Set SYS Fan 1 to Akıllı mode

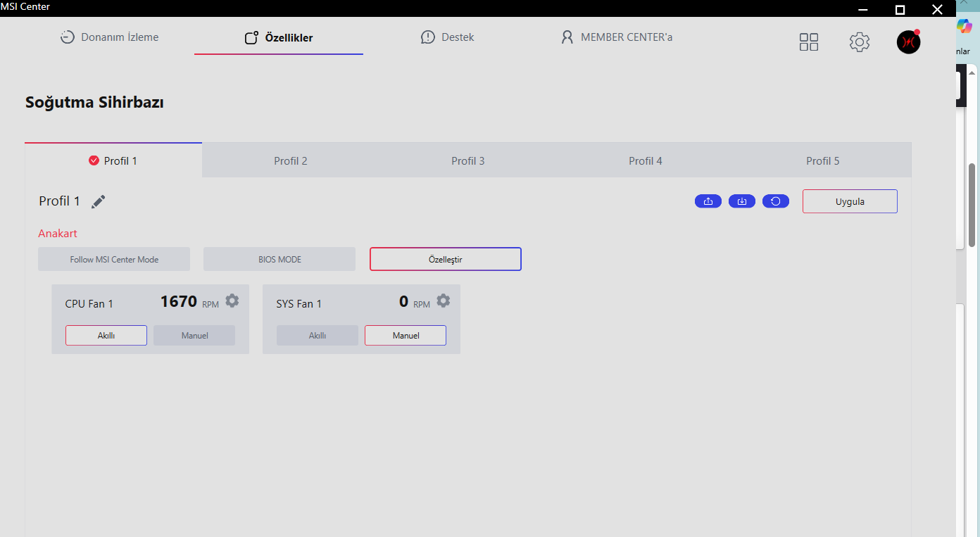(318, 336)
